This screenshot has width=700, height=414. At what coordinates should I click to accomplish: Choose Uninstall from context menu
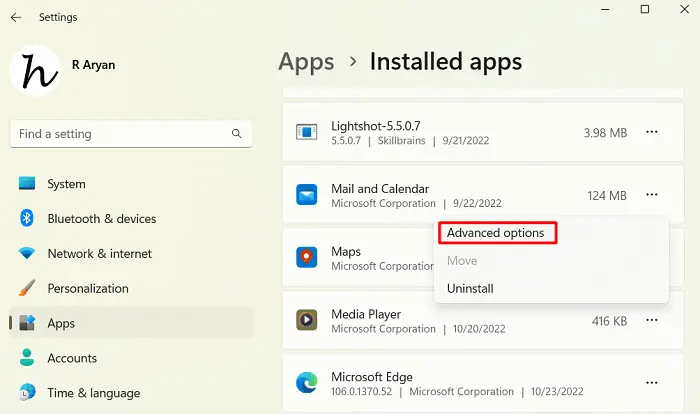tap(470, 288)
